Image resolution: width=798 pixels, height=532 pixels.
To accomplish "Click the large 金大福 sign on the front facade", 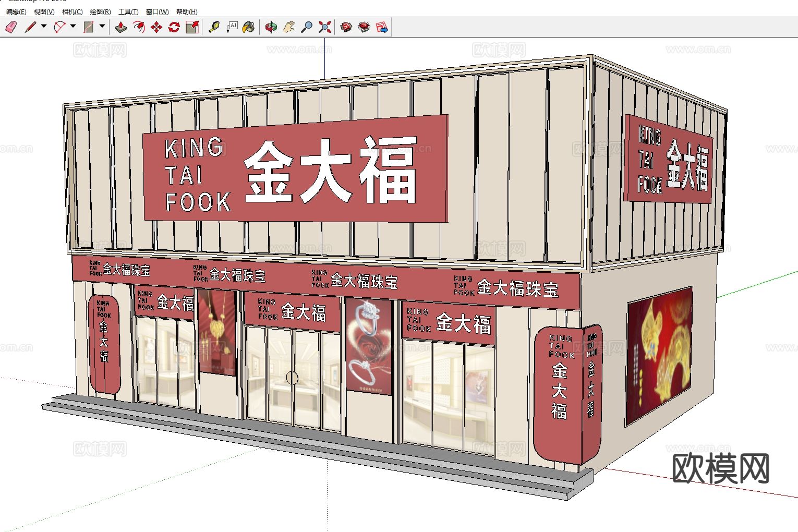I will click(296, 169).
